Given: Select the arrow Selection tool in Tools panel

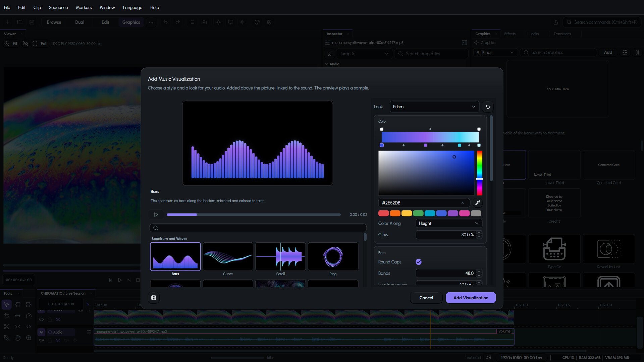Looking at the screenshot, I should click(x=6, y=305).
